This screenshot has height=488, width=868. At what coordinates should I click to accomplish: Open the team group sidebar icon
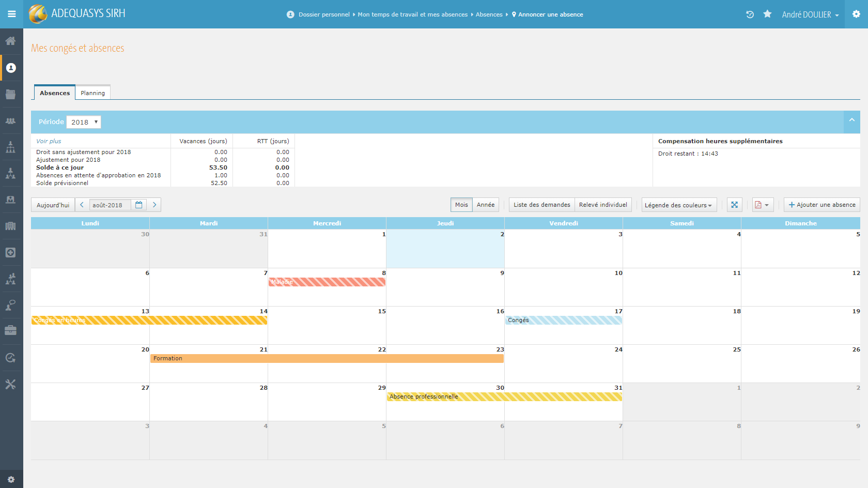[x=10, y=120]
